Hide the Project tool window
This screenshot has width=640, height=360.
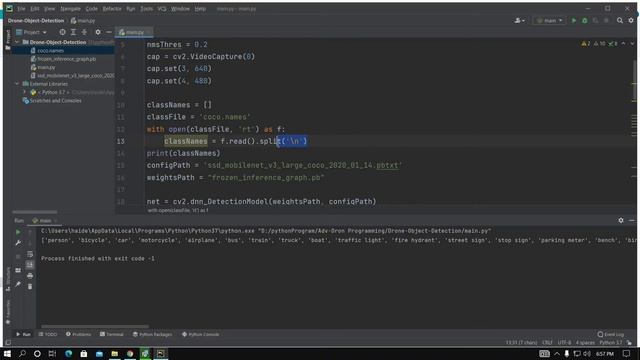109,32
